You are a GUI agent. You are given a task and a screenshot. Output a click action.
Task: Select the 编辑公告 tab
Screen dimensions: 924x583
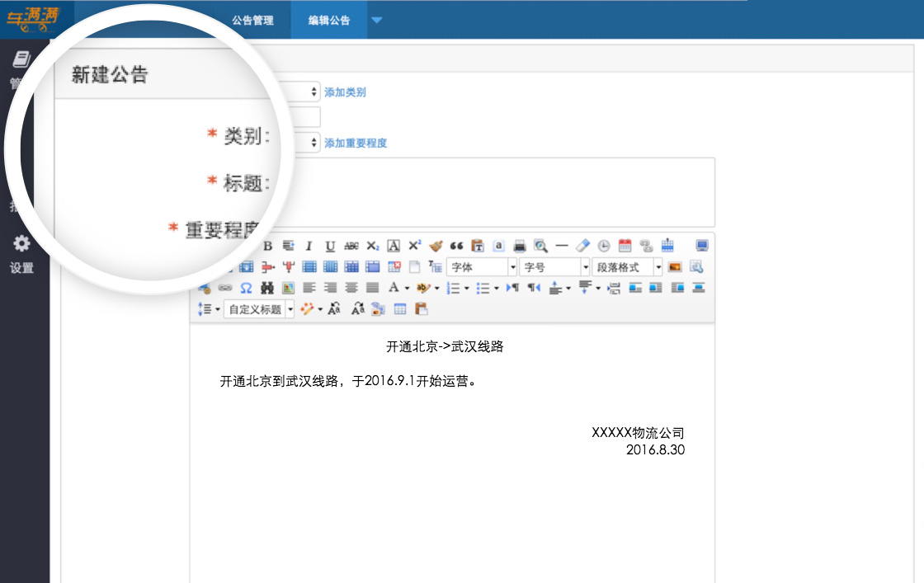pos(329,21)
